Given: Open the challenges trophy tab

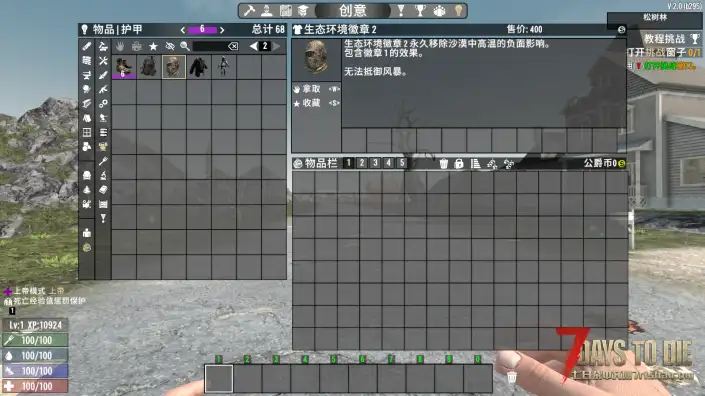Looking at the screenshot, I should click(x=420, y=10).
